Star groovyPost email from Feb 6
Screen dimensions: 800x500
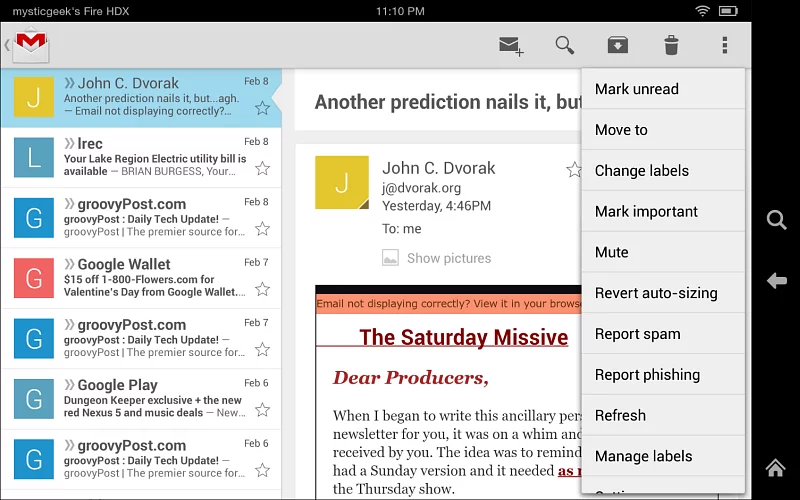pos(262,470)
